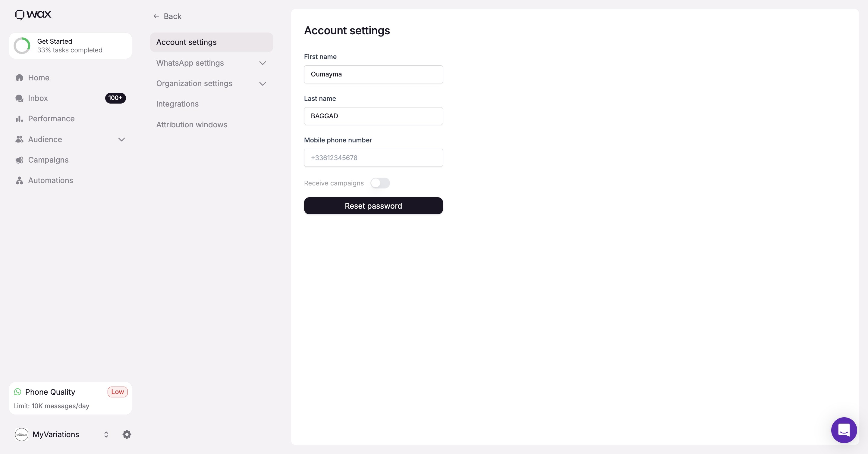The width and height of the screenshot is (868, 454).
Task: Navigate to Performance
Action: 71,119
